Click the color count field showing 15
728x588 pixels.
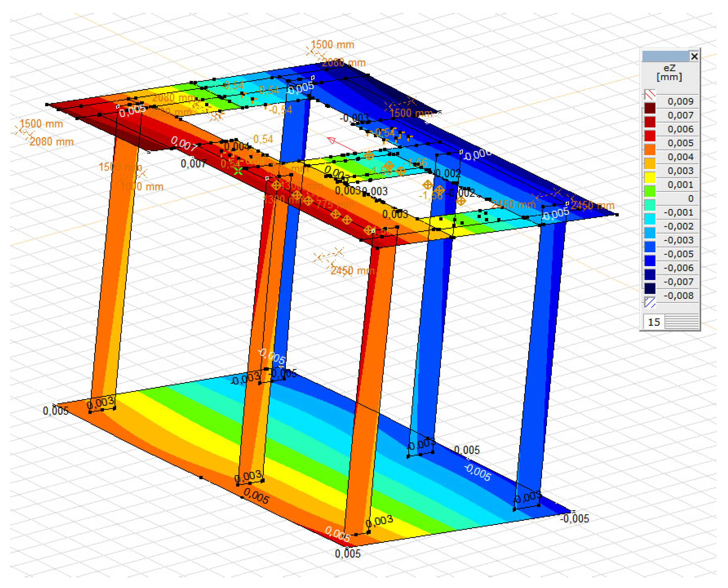[654, 322]
